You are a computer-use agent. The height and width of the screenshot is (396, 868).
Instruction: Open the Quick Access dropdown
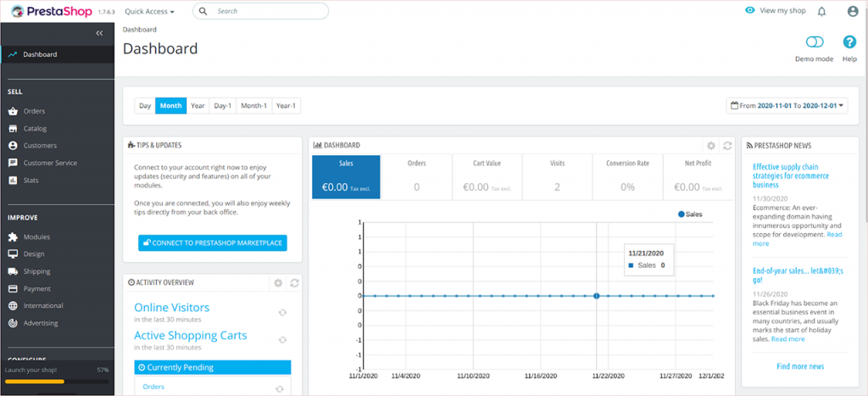[149, 11]
